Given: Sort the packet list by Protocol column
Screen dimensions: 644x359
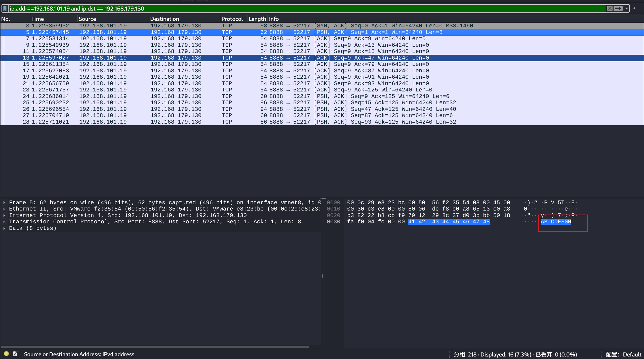Looking at the screenshot, I should pyautogui.click(x=232, y=19).
